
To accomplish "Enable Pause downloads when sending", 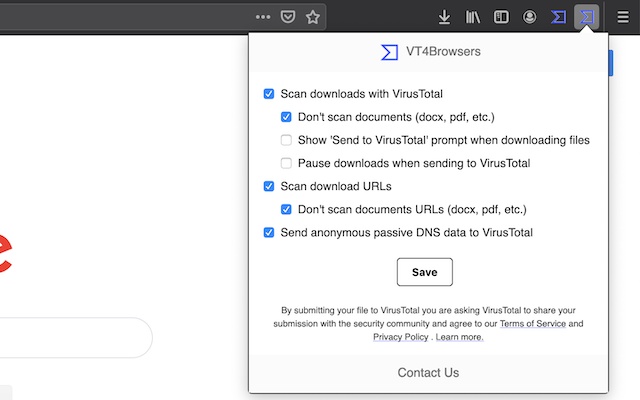I will point(287,163).
